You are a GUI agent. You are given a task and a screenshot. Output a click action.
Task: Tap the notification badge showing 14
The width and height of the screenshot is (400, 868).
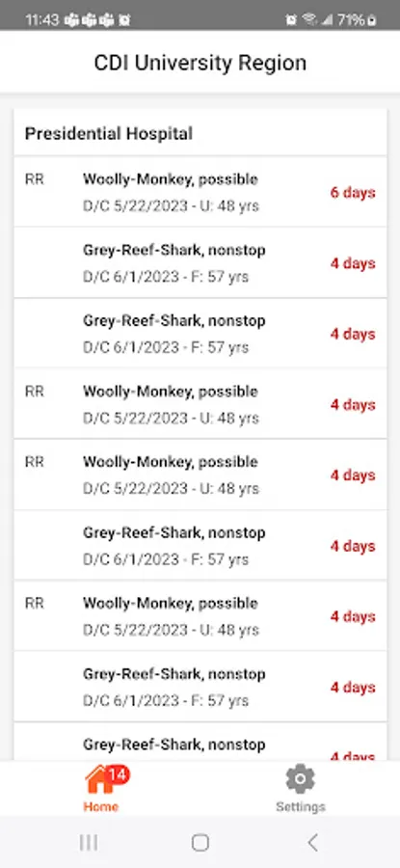click(x=118, y=773)
